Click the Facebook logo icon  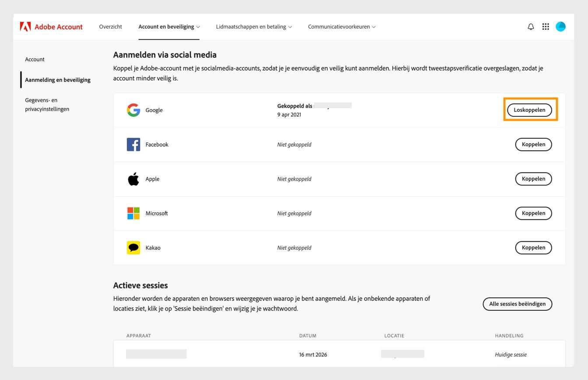(x=133, y=144)
